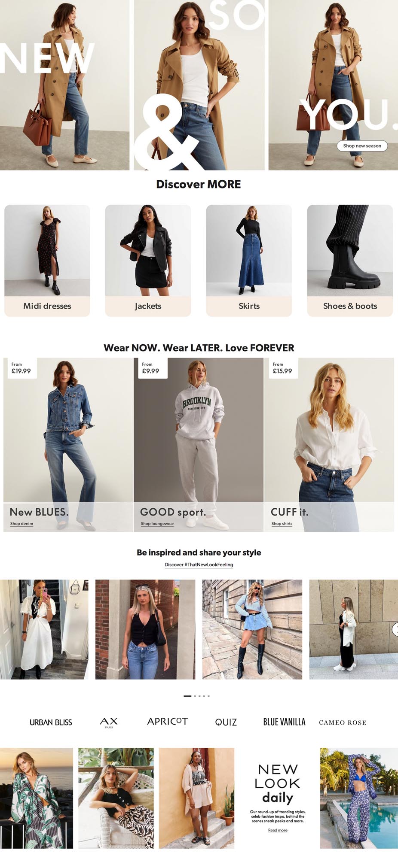Viewport: 398px width, 868px height.
Task: Open the Blue Vanilla brand logo
Action: (284, 722)
